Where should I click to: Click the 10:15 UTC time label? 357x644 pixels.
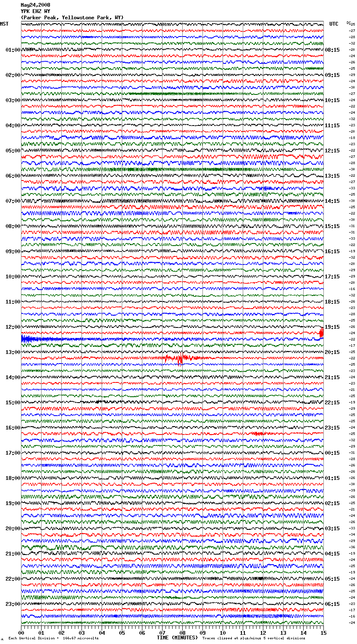332,100
